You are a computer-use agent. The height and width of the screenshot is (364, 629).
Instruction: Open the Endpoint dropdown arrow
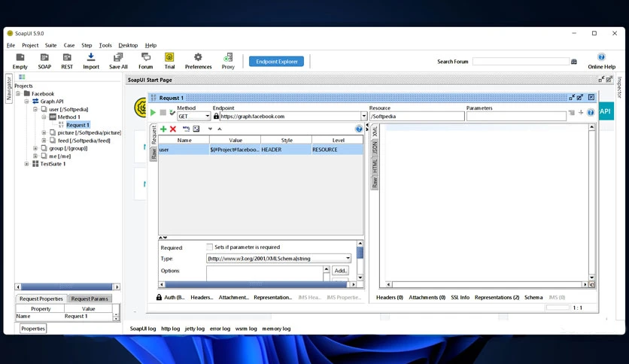tap(363, 117)
